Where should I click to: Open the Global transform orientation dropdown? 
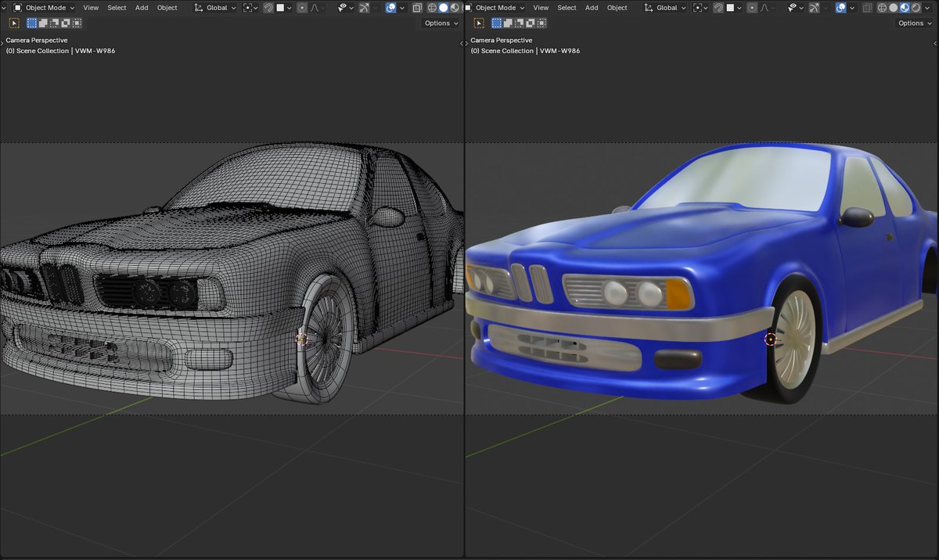(216, 7)
